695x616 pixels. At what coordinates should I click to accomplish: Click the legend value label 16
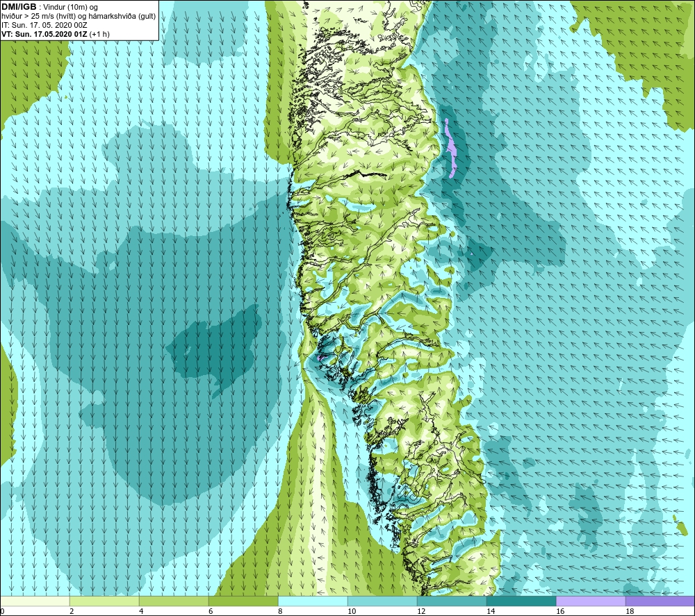tap(560, 611)
